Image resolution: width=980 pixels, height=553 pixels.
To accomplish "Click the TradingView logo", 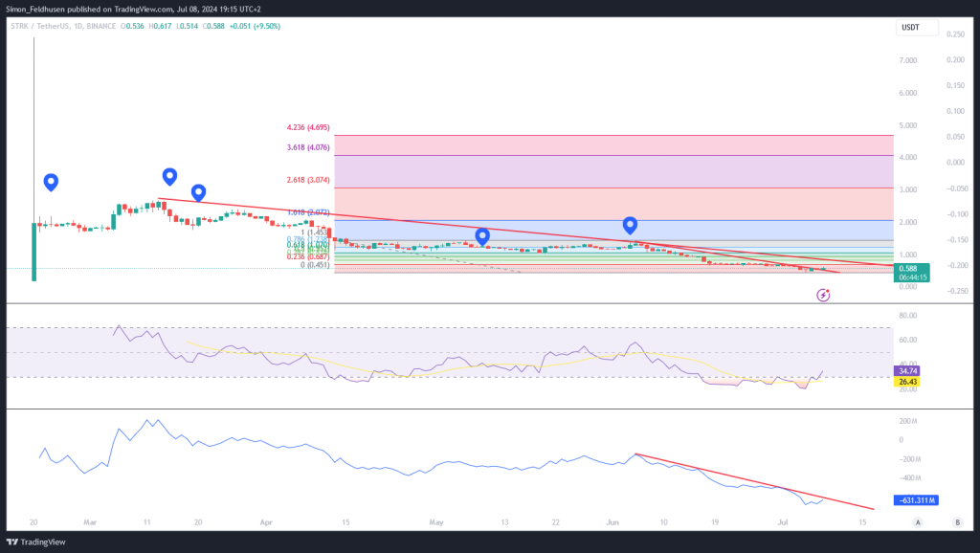I will (35, 542).
